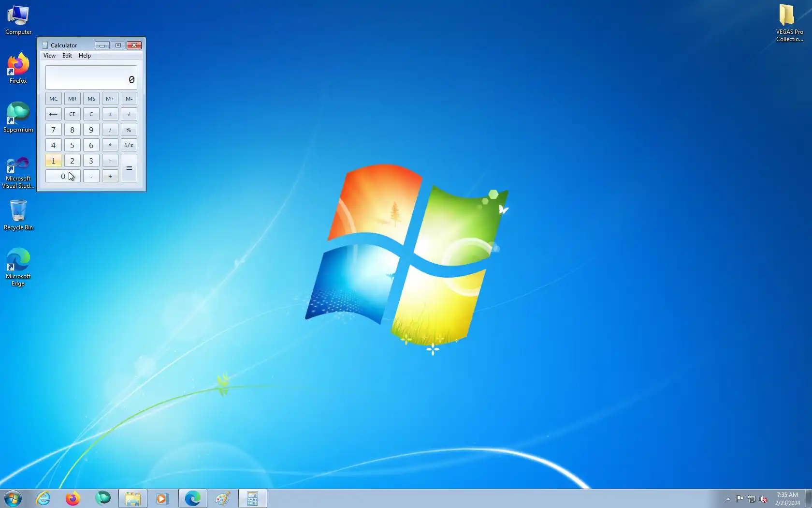Click the C clear button
Viewport: 812px width, 508px height.
point(91,114)
